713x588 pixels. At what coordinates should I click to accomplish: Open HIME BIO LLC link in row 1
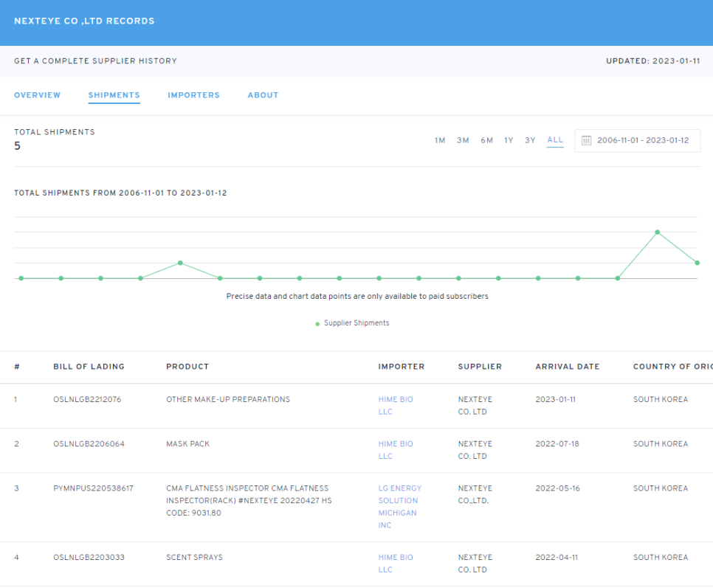pos(396,405)
